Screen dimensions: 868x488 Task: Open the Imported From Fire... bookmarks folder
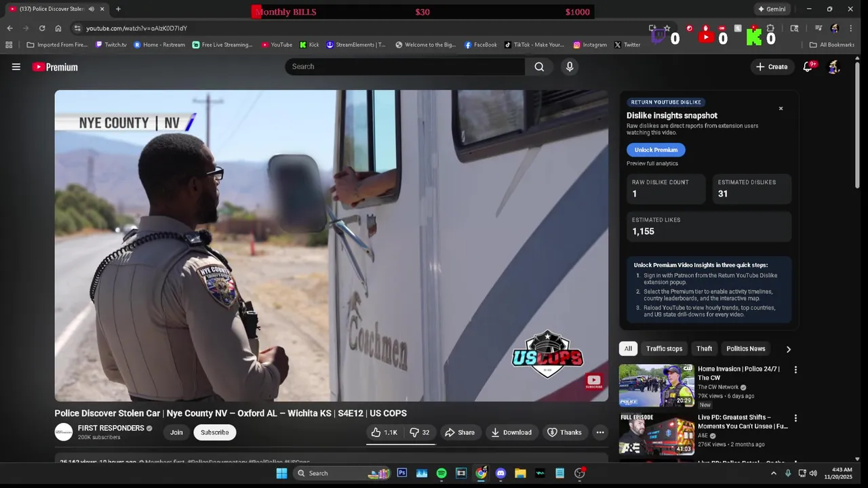57,45
